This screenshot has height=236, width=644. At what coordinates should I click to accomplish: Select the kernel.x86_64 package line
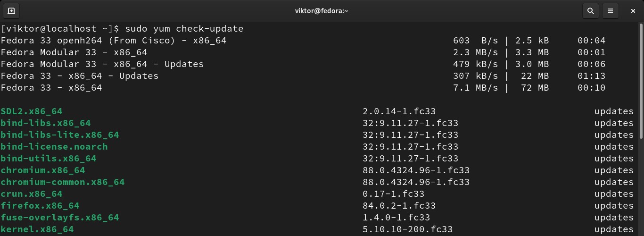click(37, 229)
